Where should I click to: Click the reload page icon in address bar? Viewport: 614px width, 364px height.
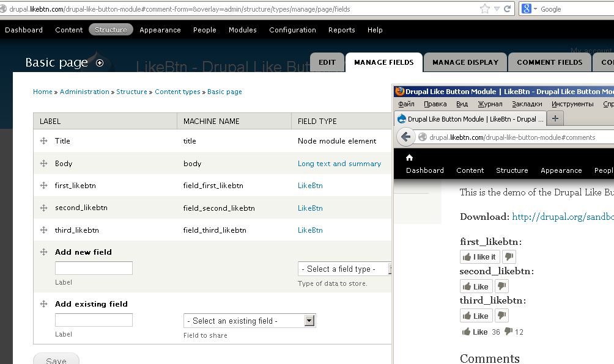(x=507, y=9)
